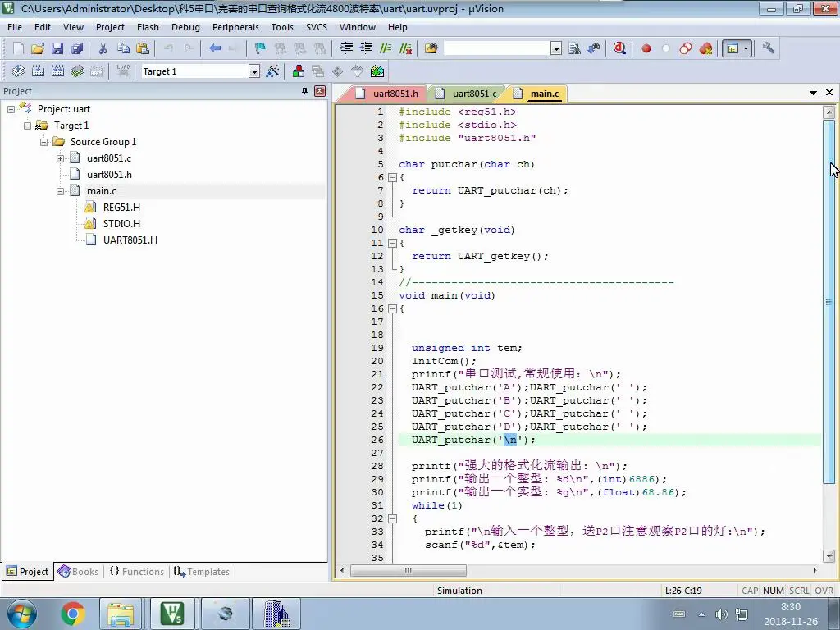The width and height of the screenshot is (840, 630).
Task: Open the Peripherals menu
Action: tap(235, 27)
